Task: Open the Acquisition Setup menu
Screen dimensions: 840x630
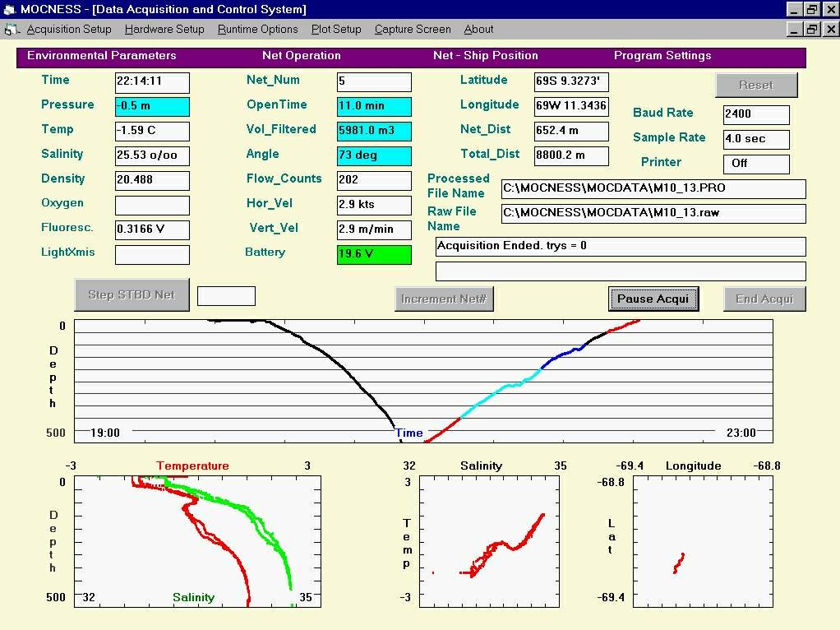Action: point(69,30)
